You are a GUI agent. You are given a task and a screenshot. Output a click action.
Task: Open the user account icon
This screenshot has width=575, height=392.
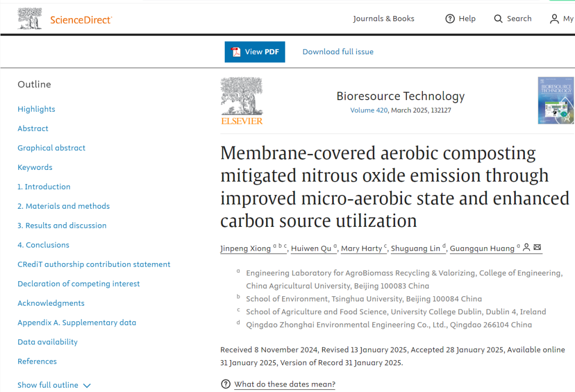554,19
